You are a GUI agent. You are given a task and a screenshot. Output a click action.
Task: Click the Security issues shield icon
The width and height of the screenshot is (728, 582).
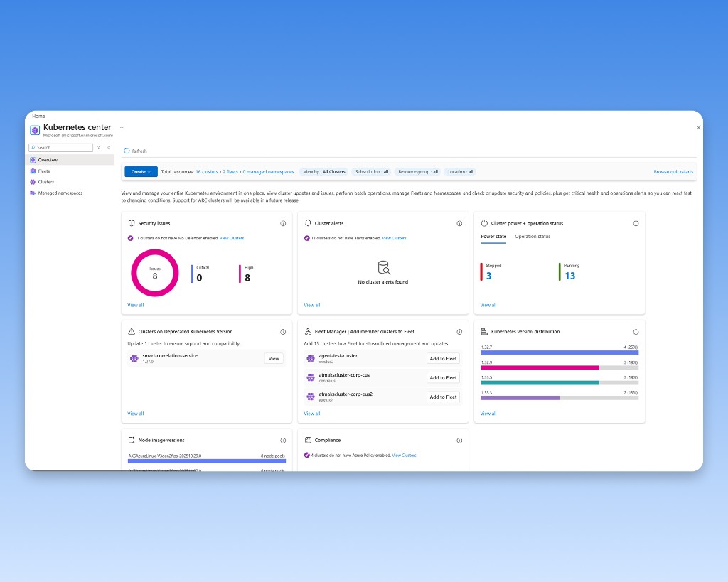pyautogui.click(x=132, y=223)
